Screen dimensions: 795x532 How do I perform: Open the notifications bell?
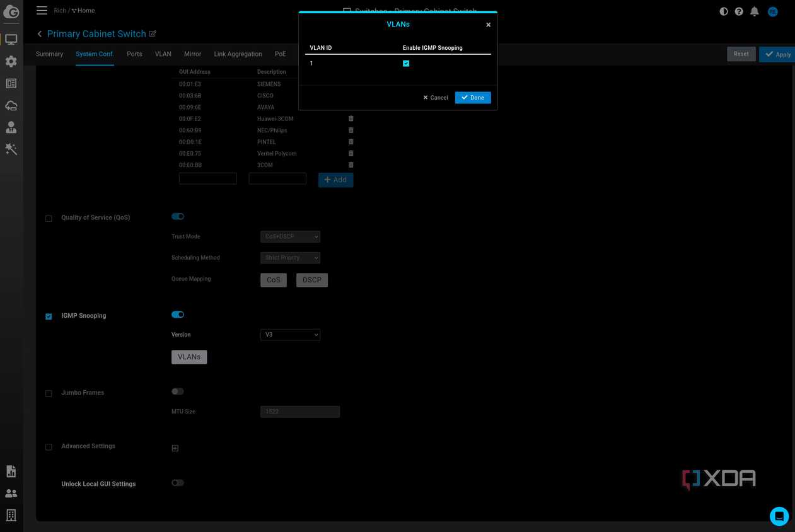754,11
